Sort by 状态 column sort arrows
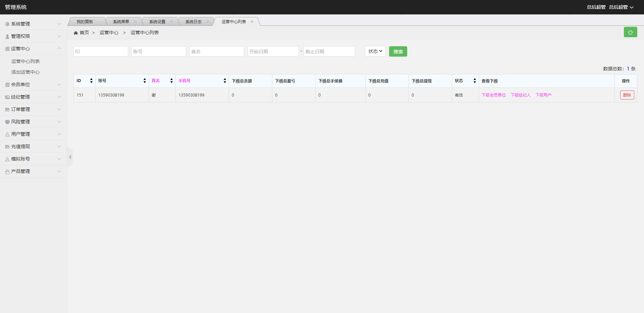Screen dimensions: 644x313 coord(475,81)
